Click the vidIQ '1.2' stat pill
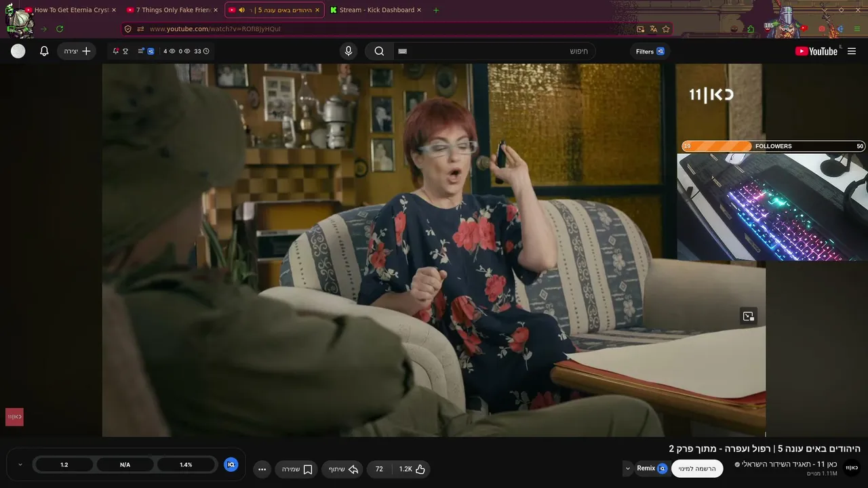This screenshot has height=488, width=868. click(64, 465)
